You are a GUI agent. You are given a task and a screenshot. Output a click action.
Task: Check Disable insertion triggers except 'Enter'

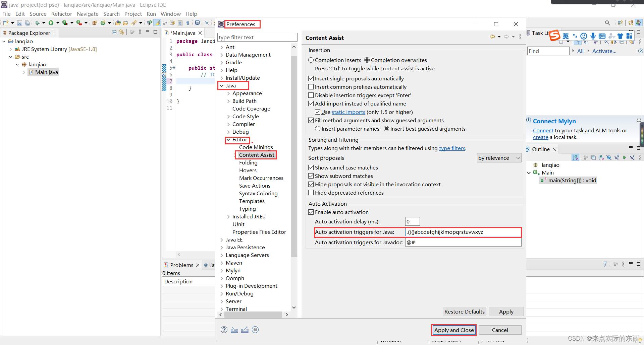click(x=311, y=95)
